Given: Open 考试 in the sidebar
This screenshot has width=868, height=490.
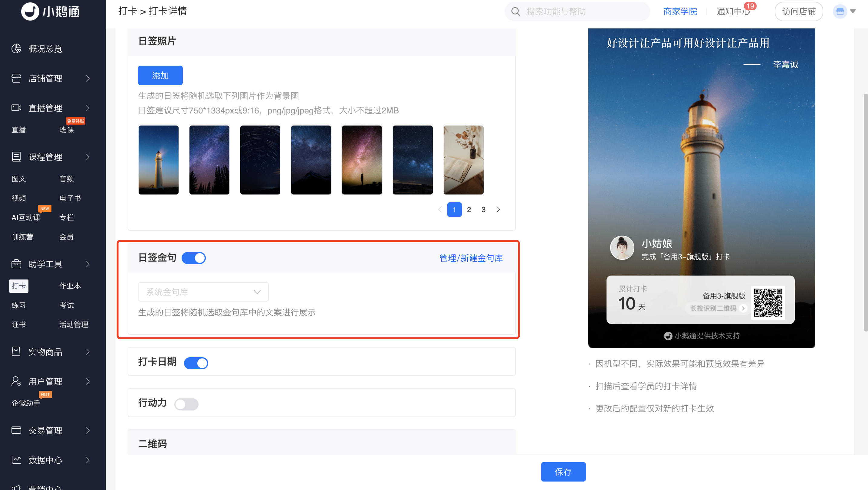Looking at the screenshot, I should click(x=66, y=305).
